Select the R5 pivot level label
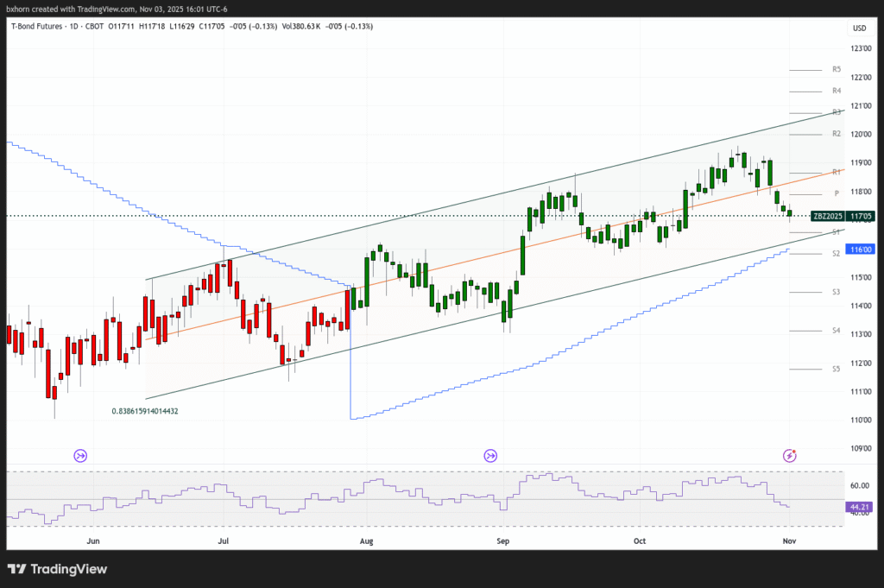 coord(837,69)
